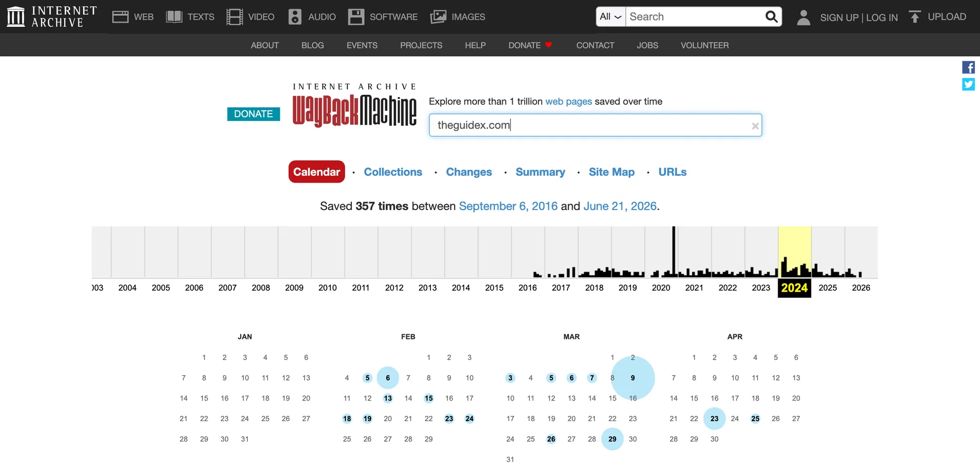Screen dimensions: 980x469
Task: Click the Wayback Machine logo
Action: (355, 105)
